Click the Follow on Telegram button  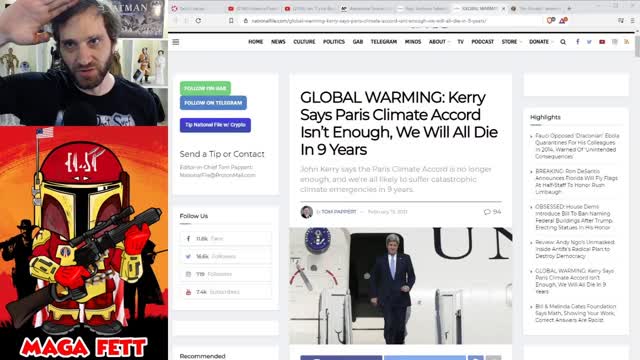[213, 103]
